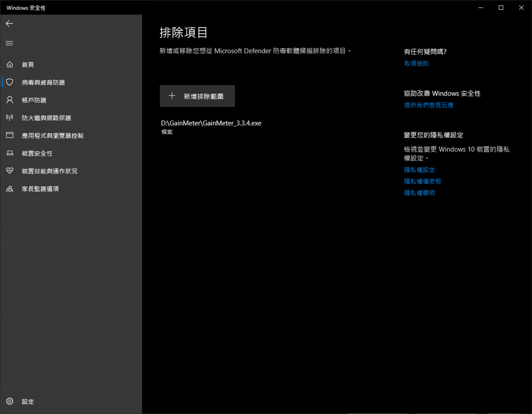The image size is (532, 414).
Task: Close the Windows 安全性 window
Action: tap(521, 7)
